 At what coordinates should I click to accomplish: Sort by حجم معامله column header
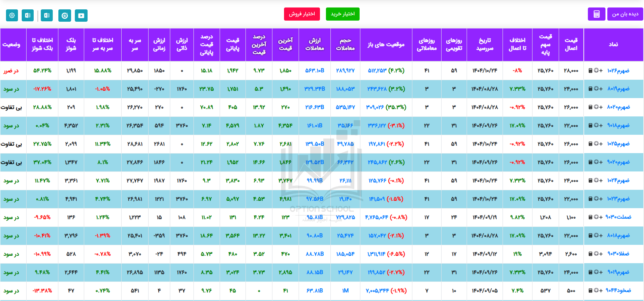tap(345, 44)
